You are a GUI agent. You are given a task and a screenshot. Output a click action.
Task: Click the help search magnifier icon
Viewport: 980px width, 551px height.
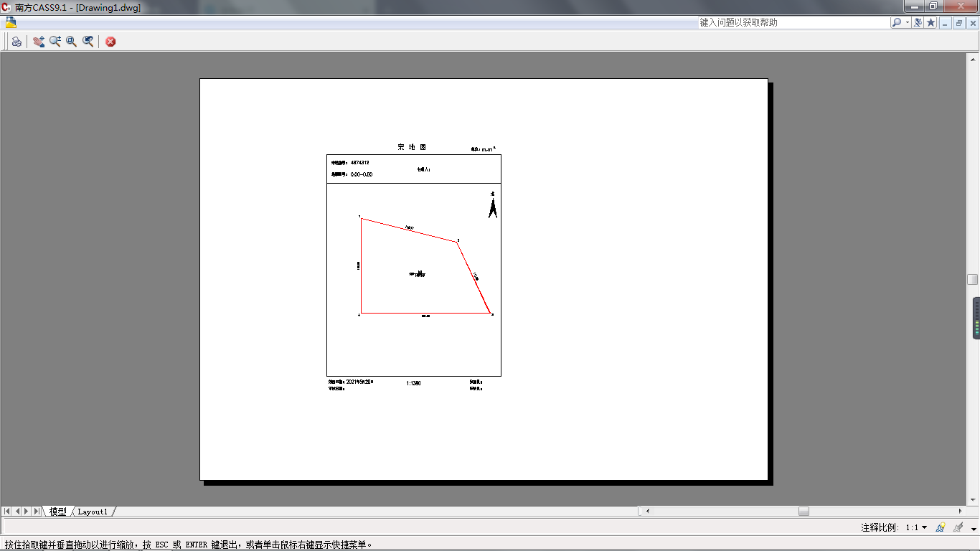(897, 22)
